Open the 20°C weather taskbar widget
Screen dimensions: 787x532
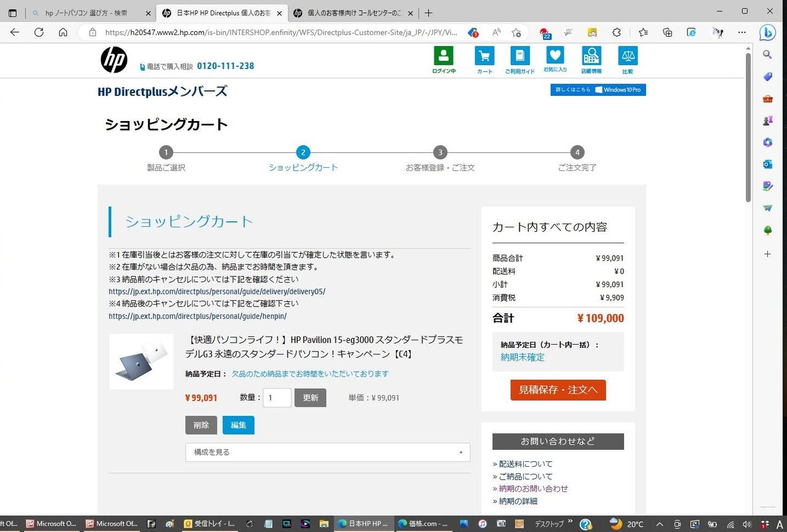click(627, 524)
